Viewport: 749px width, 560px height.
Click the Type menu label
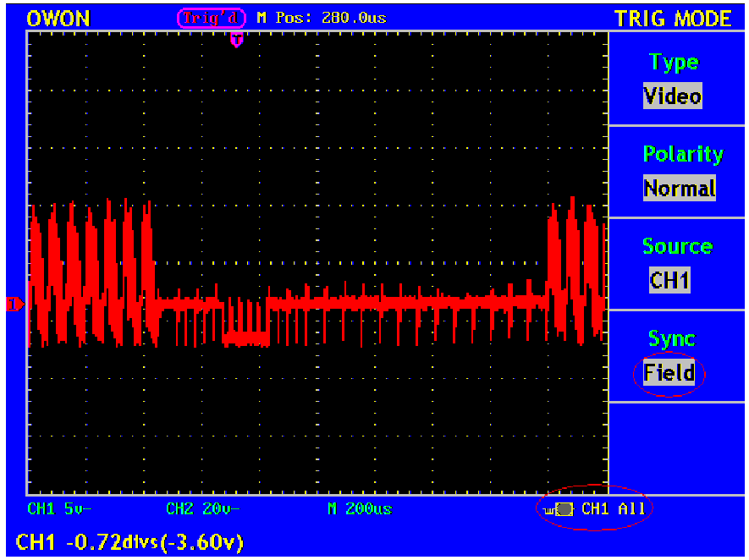[674, 63]
